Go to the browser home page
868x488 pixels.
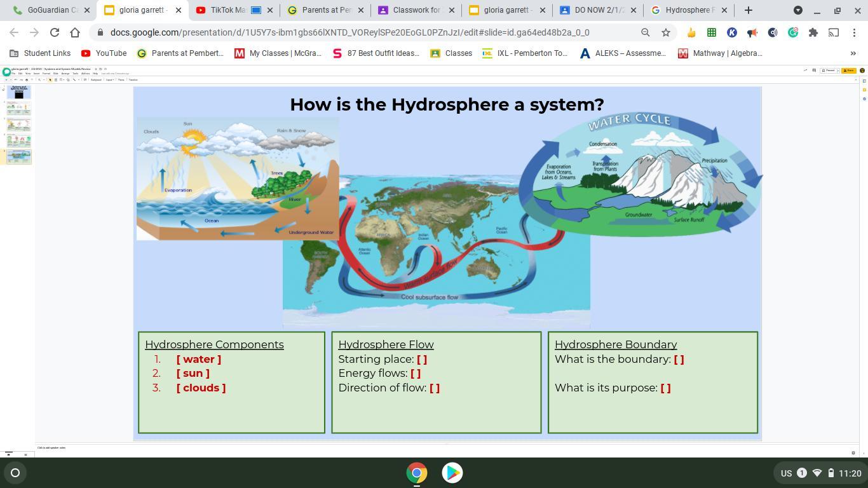click(x=75, y=32)
